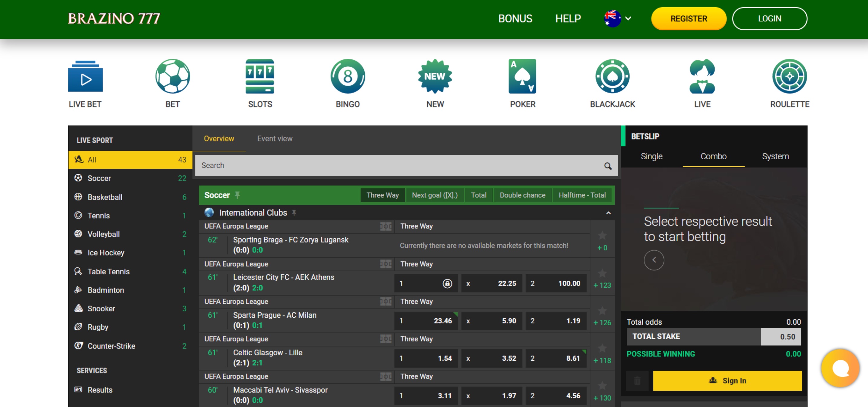Image resolution: width=868 pixels, height=407 pixels.
Task: Filter live sport by Counter-Strike
Action: tap(130, 346)
